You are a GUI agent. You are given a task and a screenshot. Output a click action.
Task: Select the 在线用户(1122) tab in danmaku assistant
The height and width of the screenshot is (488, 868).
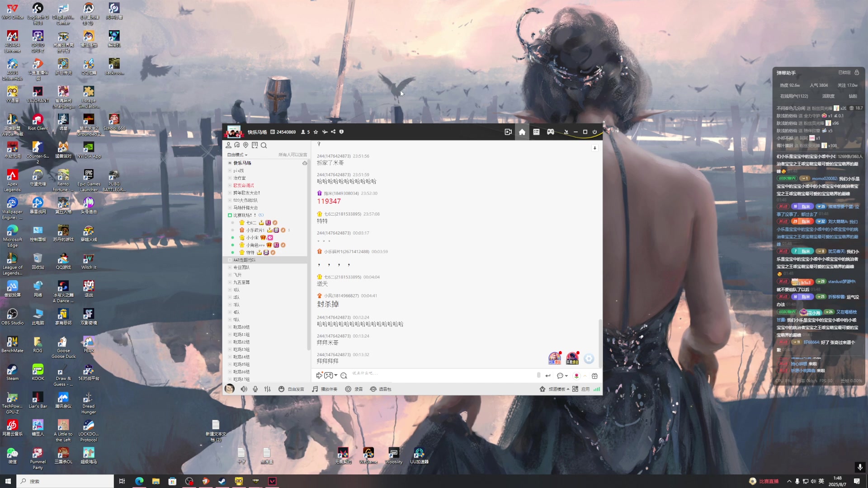click(794, 96)
